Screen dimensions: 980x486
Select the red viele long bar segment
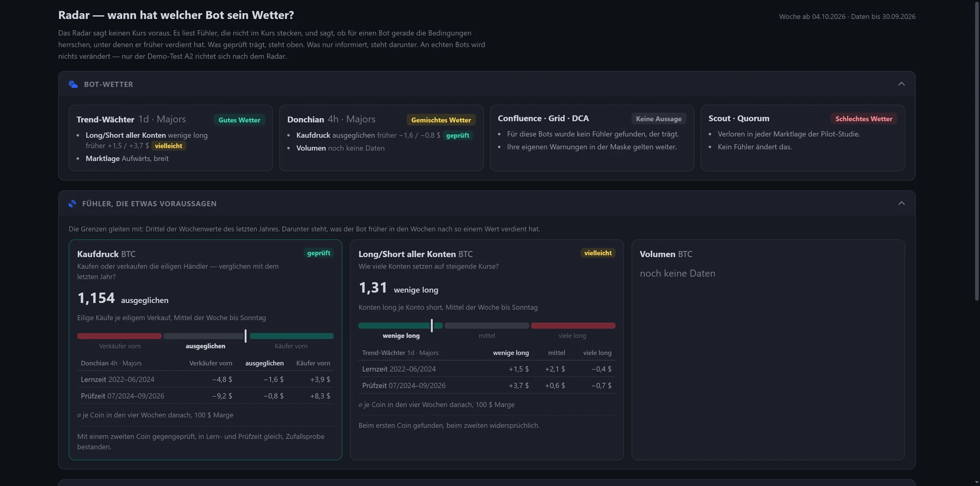coord(573,326)
